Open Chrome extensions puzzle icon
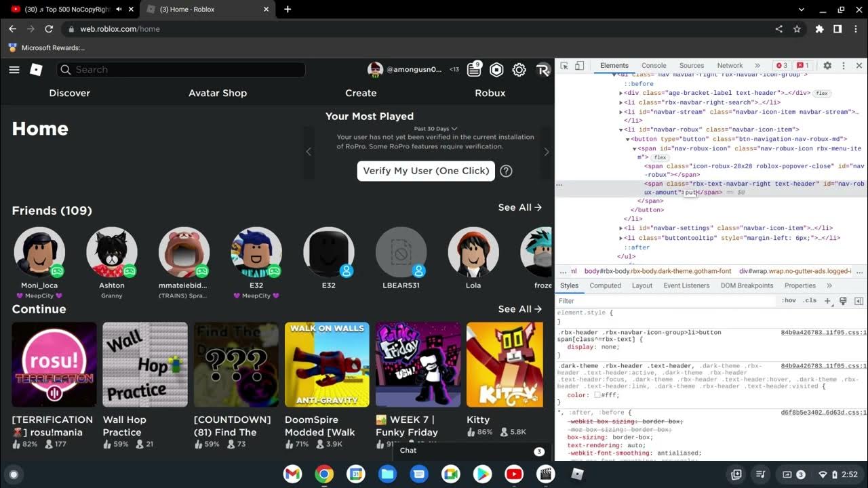The image size is (868, 488). tap(819, 29)
